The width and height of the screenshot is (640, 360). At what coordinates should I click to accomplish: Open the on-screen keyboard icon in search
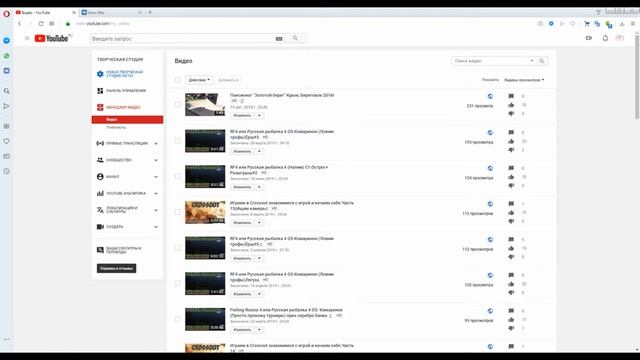(x=279, y=39)
